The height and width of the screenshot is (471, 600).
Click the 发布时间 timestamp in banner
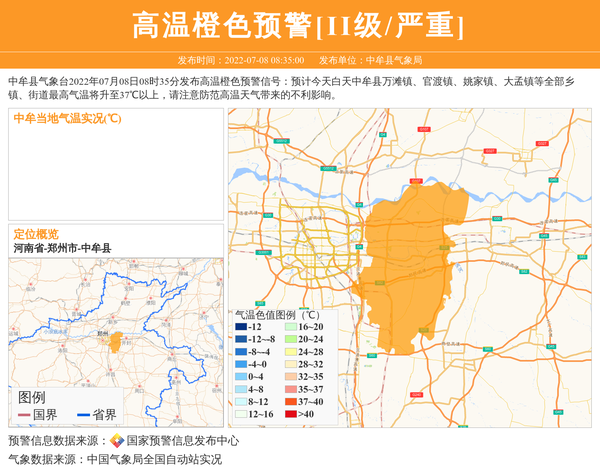click(240, 60)
